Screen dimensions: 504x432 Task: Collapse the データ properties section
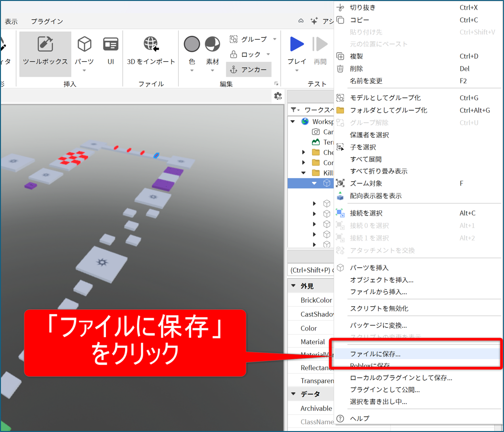293,394
